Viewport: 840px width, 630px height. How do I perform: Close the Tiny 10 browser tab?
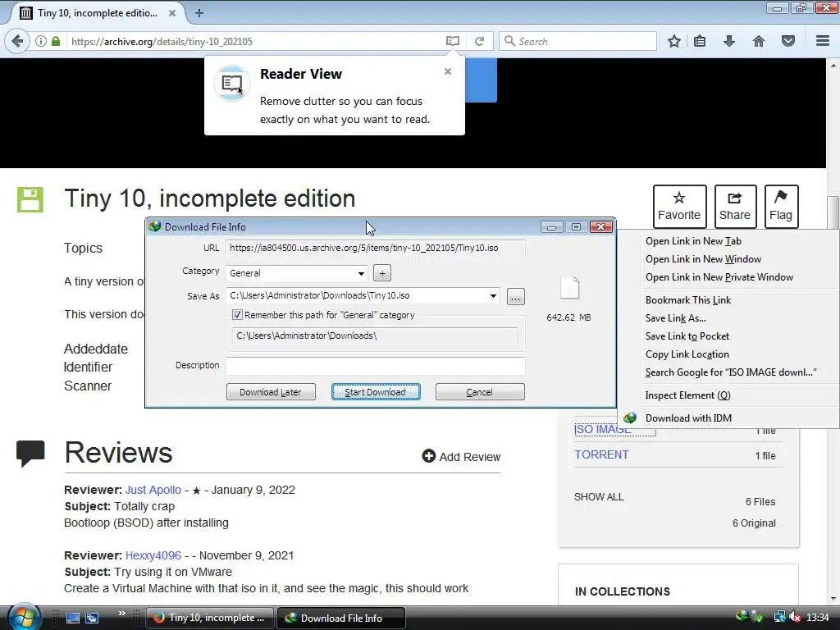pos(172,13)
